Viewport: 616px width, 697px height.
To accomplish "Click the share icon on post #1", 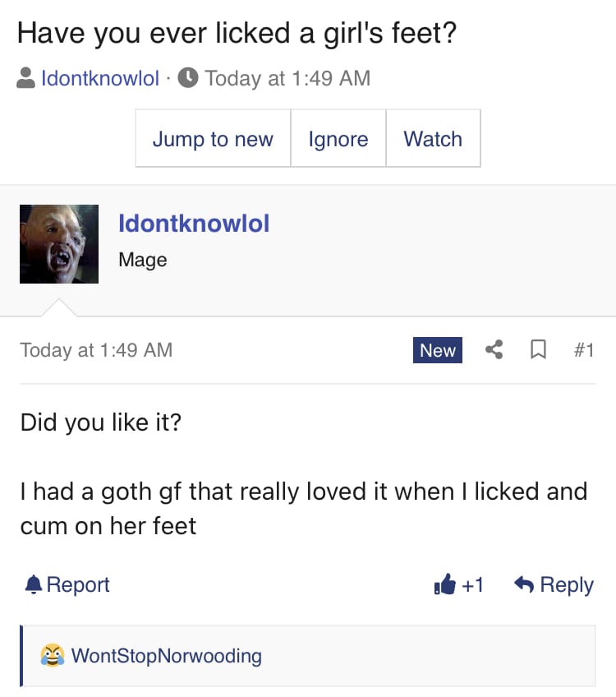I will (494, 349).
